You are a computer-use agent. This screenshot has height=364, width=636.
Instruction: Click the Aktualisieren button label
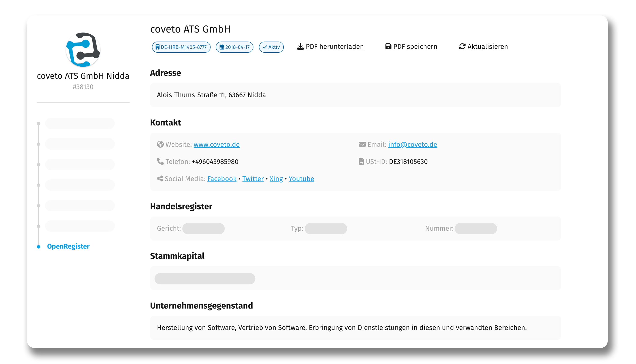tap(488, 47)
